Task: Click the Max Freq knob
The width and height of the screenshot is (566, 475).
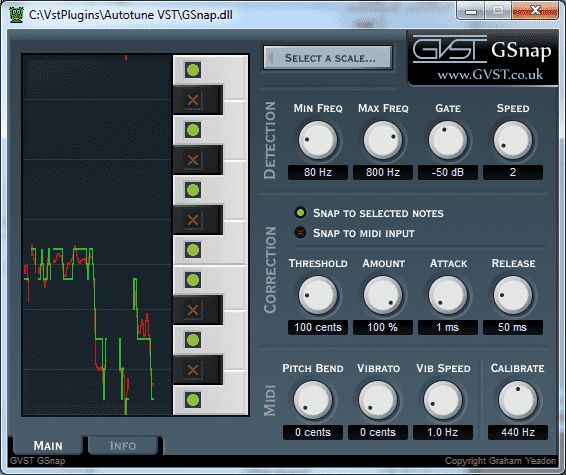Action: [383, 140]
